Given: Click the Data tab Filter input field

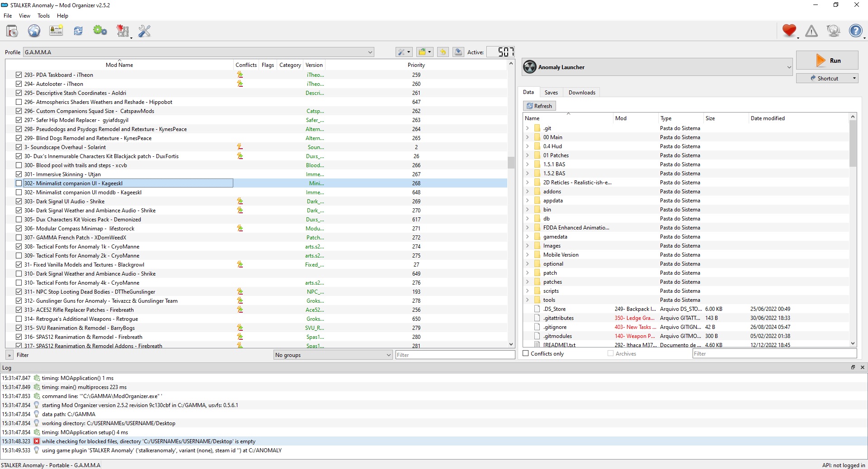Looking at the screenshot, I should pyautogui.click(x=774, y=354).
